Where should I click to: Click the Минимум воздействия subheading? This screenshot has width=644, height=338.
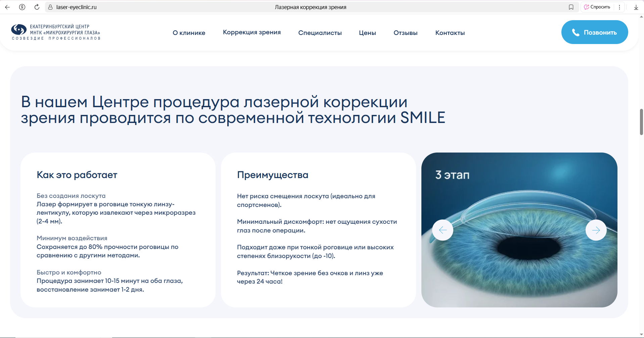72,238
